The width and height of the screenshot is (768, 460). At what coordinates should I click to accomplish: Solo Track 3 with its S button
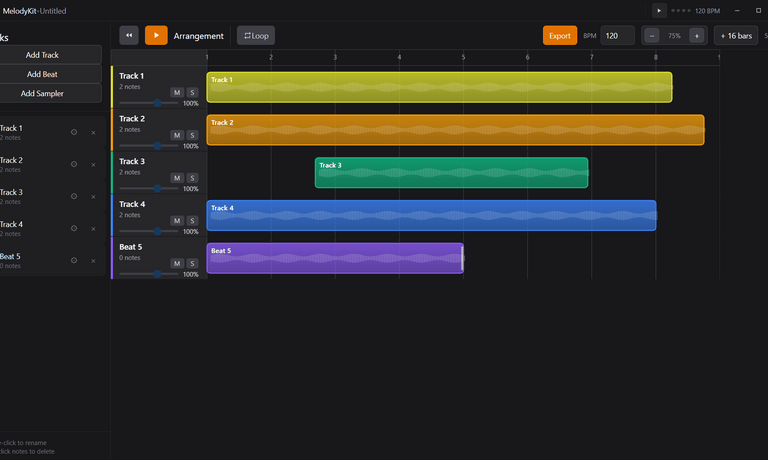coord(192,178)
